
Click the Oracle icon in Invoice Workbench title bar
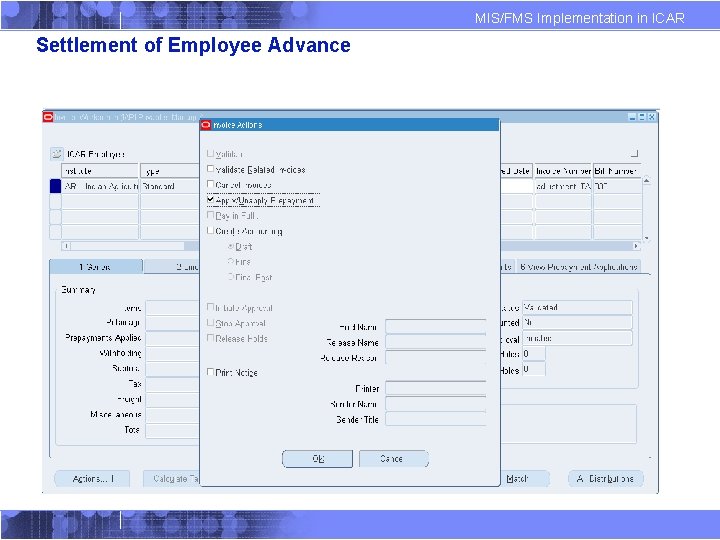(48, 117)
